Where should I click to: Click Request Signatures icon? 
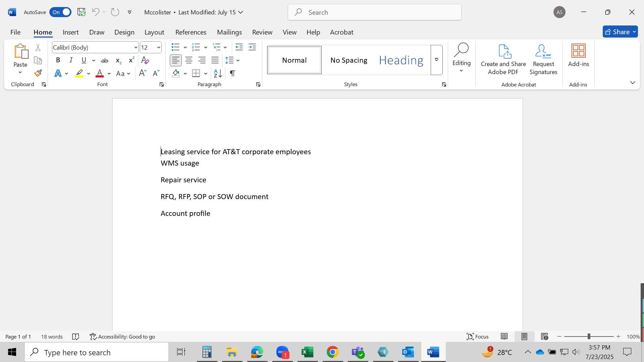(x=543, y=60)
